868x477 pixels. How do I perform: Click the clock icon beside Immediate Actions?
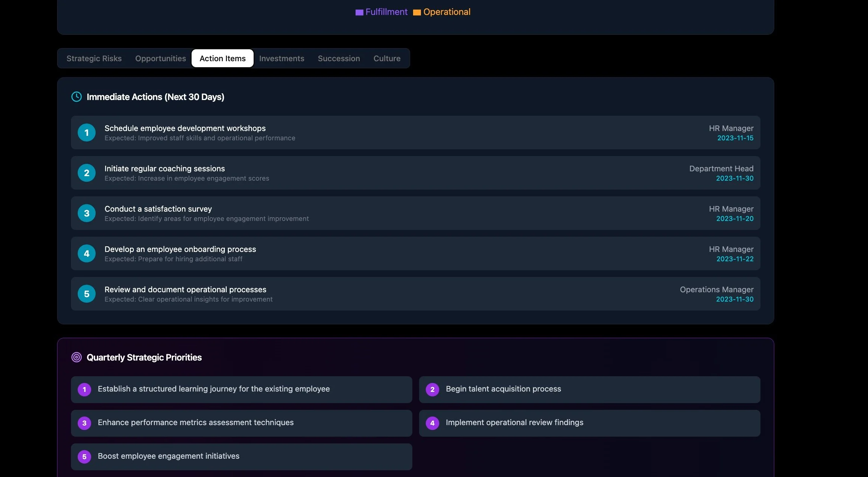tap(77, 97)
